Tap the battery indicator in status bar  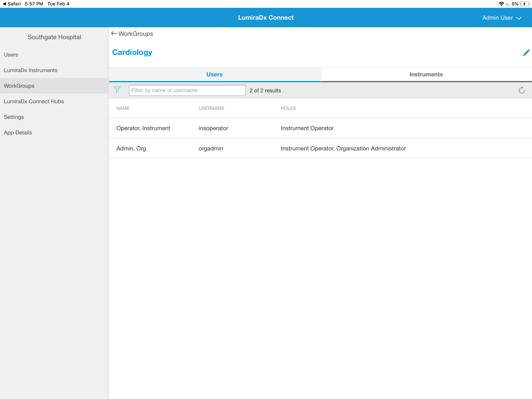524,4
